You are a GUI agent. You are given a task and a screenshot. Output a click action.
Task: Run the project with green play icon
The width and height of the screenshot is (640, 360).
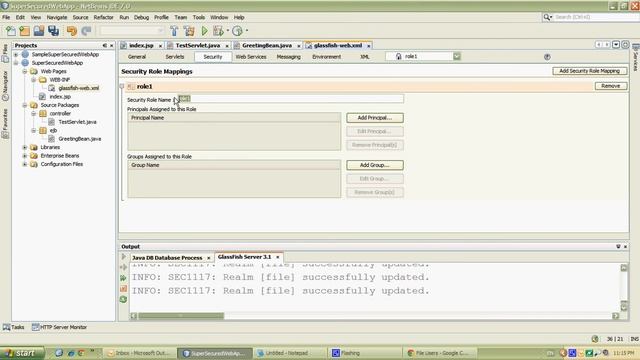[204, 31]
